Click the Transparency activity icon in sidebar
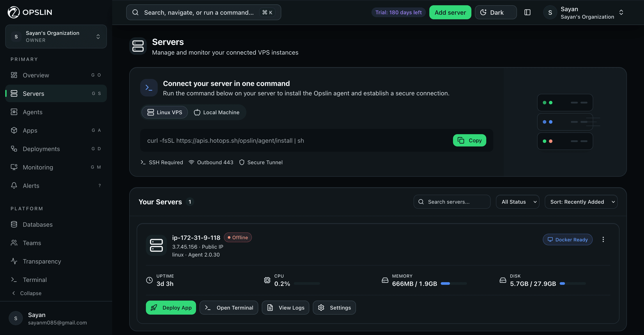 [14, 261]
